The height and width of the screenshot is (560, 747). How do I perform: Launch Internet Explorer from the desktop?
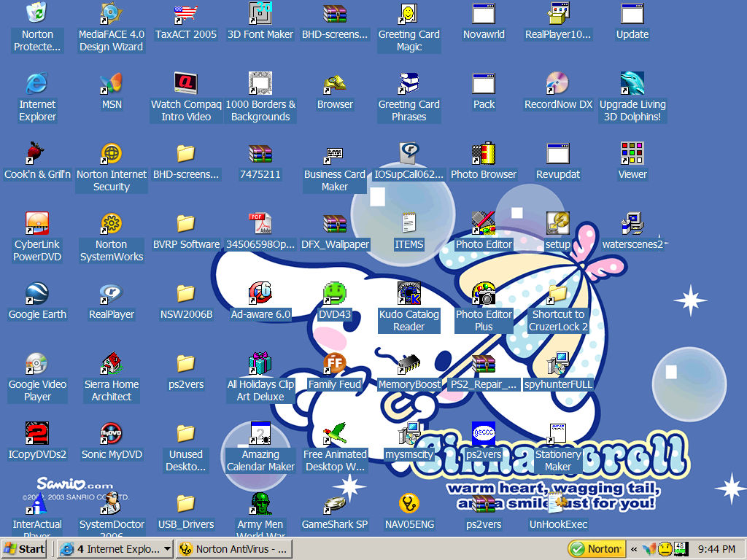point(37,83)
